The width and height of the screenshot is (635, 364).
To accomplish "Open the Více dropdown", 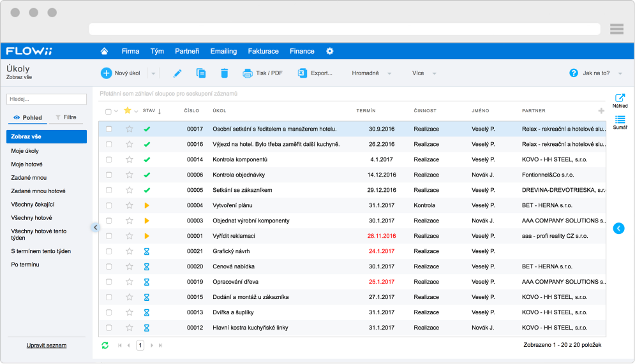I will [424, 73].
